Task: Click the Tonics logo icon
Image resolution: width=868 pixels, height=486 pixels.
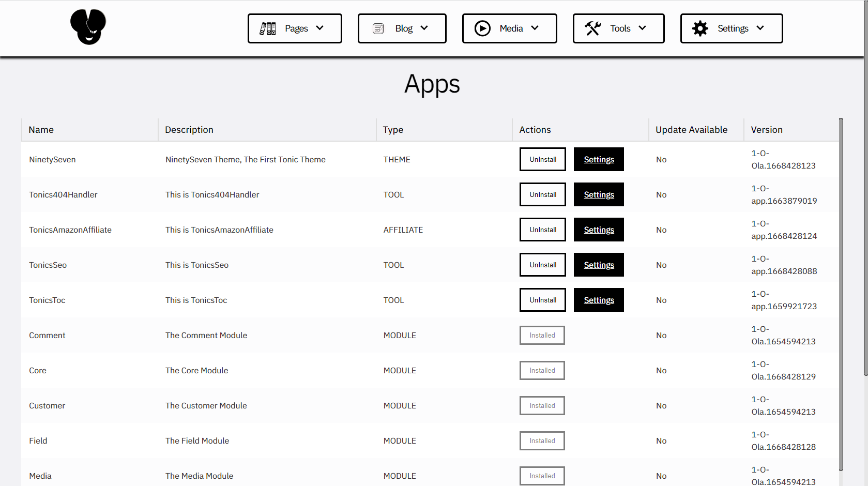Action: (x=88, y=27)
